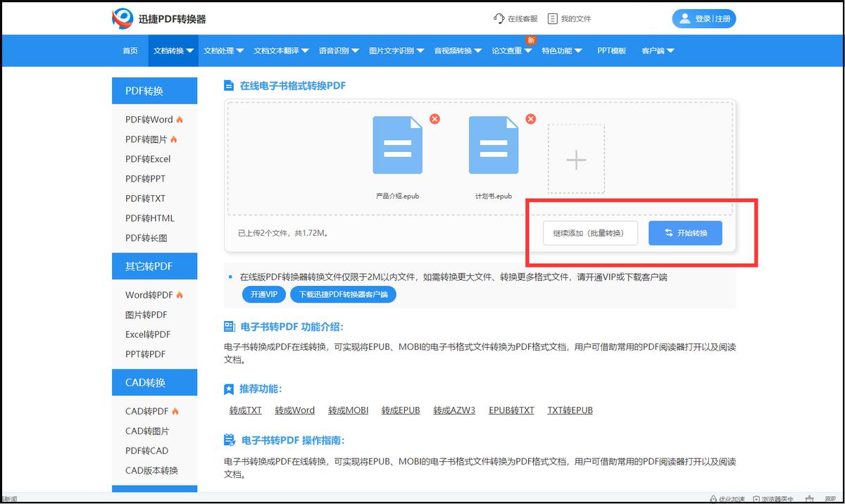The height and width of the screenshot is (504, 845).
Task: Remove 产品介绍.epub with its red X
Action: coord(435,119)
